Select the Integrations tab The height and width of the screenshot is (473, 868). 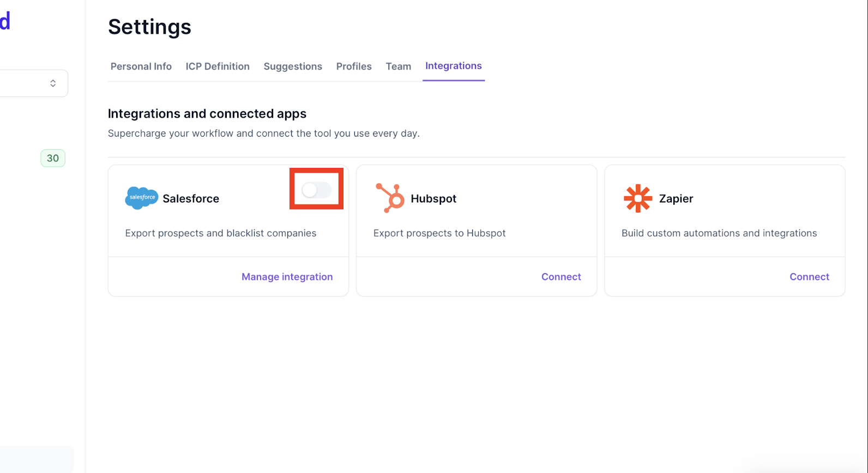[x=454, y=66]
